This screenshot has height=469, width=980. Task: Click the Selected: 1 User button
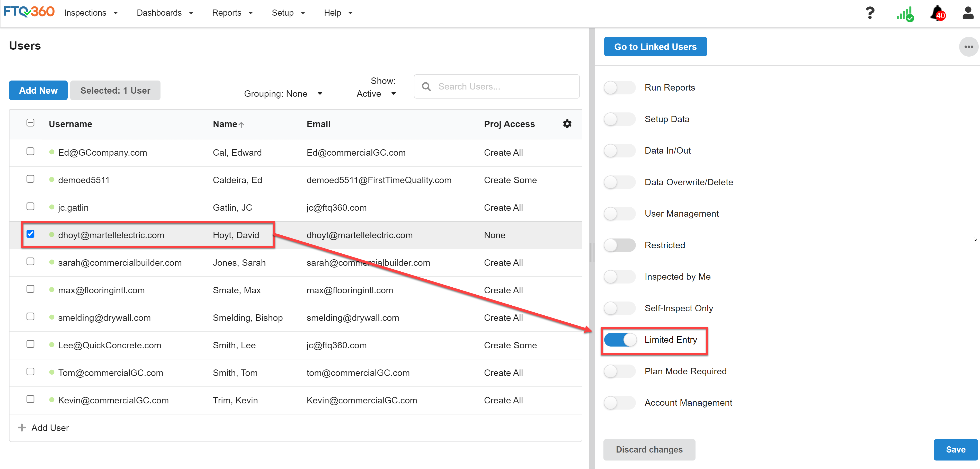coord(115,91)
